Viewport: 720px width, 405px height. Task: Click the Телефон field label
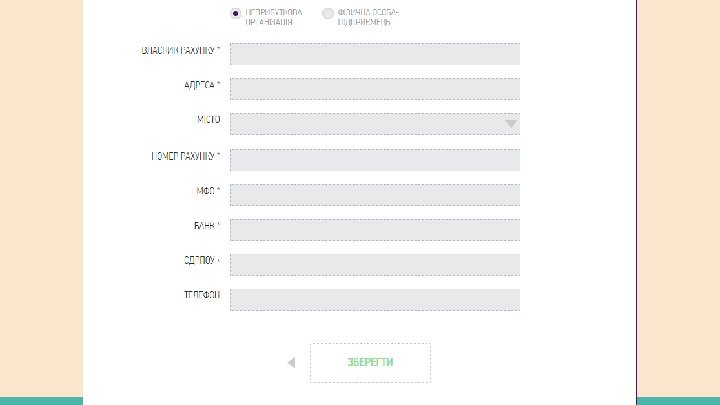tap(200, 296)
